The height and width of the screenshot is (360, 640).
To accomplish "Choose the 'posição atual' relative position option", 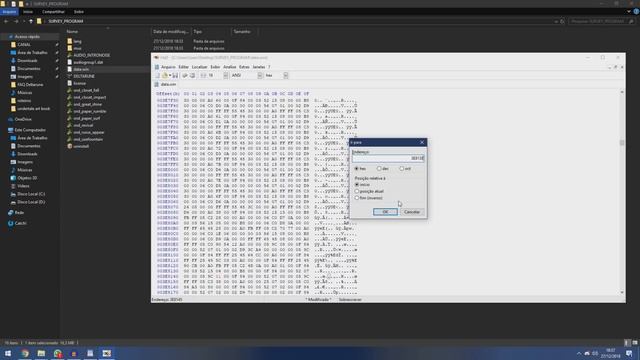I will coord(357,191).
